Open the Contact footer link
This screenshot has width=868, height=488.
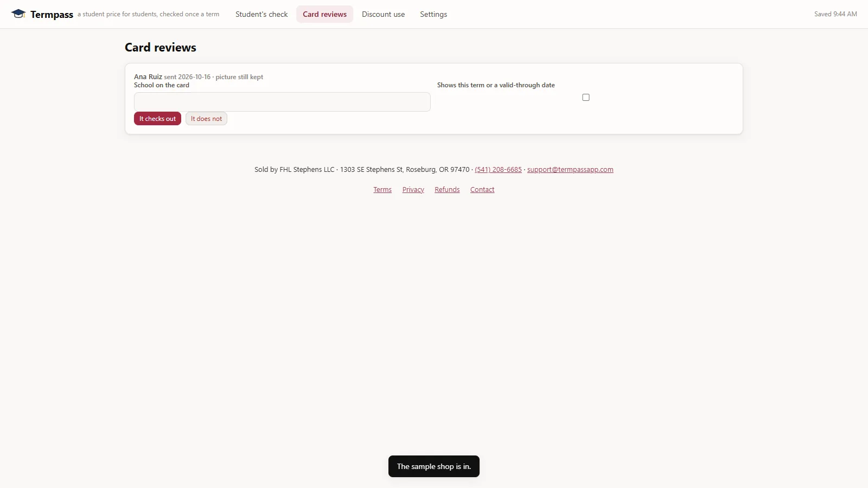[x=482, y=190]
